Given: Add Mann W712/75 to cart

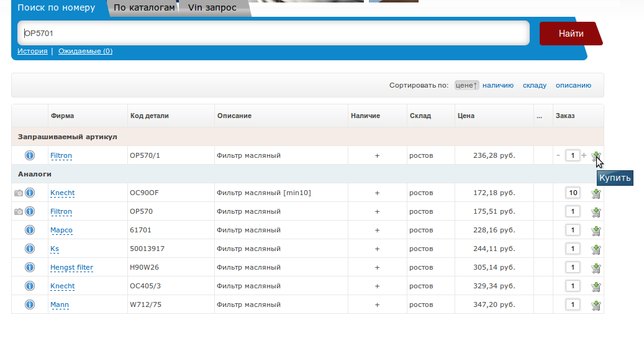Looking at the screenshot, I should (x=596, y=305).
